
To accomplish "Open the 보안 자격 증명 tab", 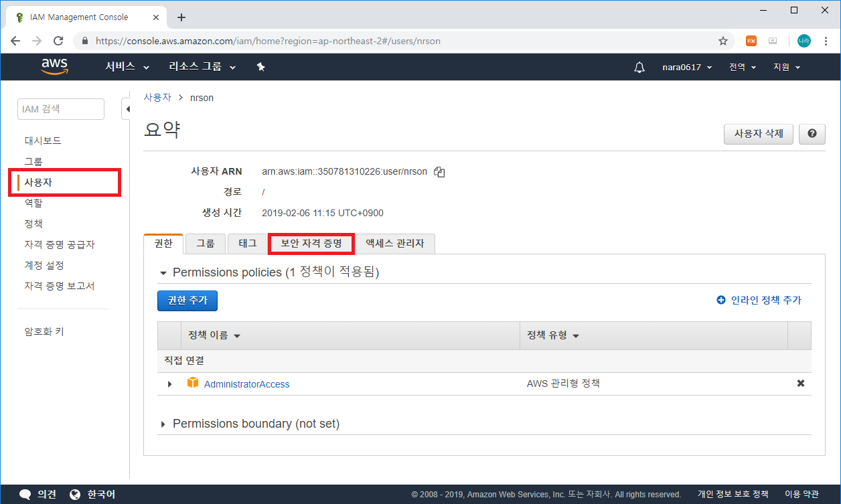I will click(x=311, y=244).
